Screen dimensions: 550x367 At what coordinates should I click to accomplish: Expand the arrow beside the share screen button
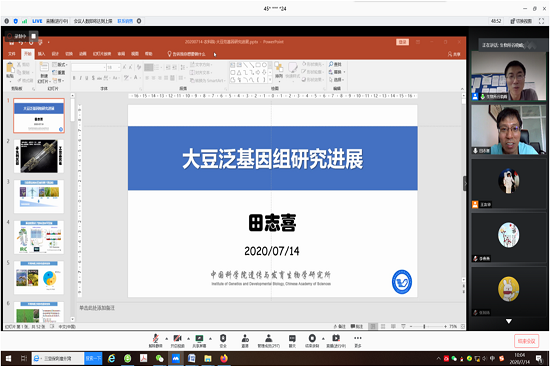pyautogui.click(x=210, y=339)
